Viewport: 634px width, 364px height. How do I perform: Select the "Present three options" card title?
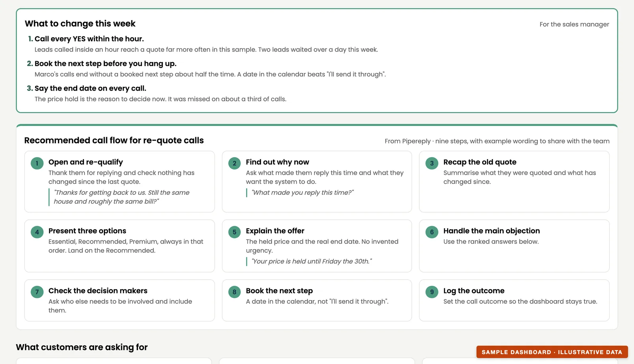point(87,231)
